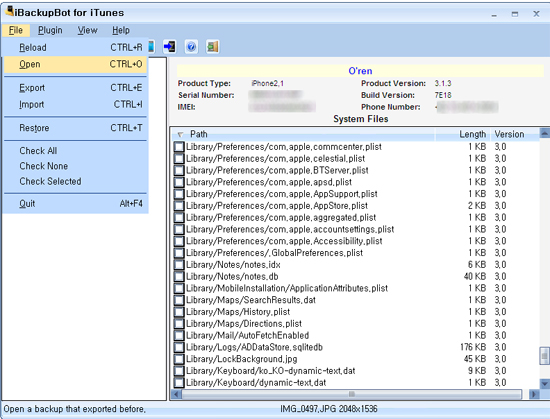
Task: Check the Library/Notes/notes.idx checkbox
Action: pyautogui.click(x=179, y=265)
